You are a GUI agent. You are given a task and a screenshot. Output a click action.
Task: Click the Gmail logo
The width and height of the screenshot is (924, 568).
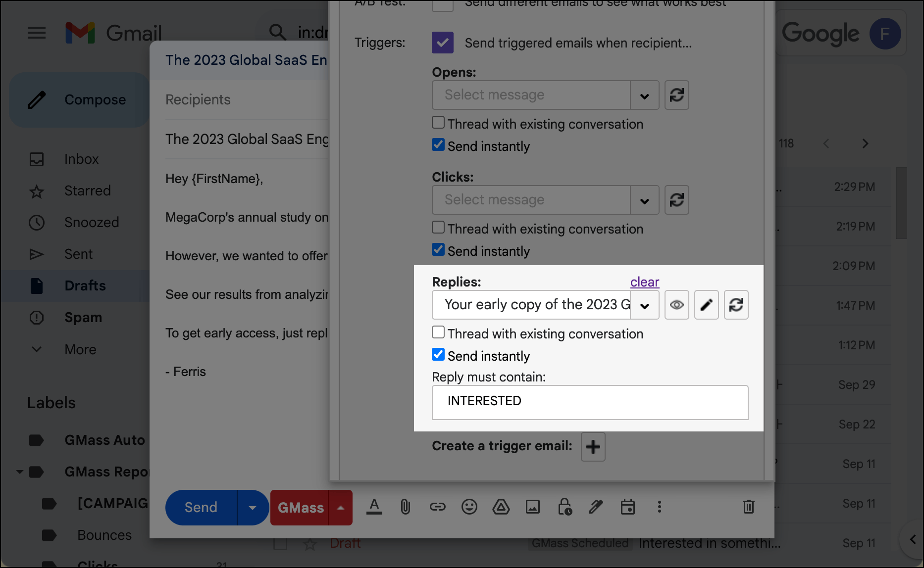pos(113,33)
